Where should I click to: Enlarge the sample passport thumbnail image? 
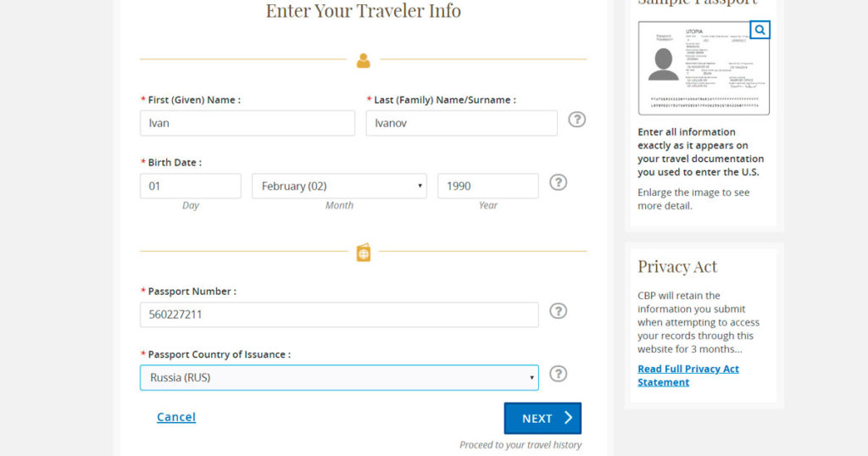(x=703, y=70)
